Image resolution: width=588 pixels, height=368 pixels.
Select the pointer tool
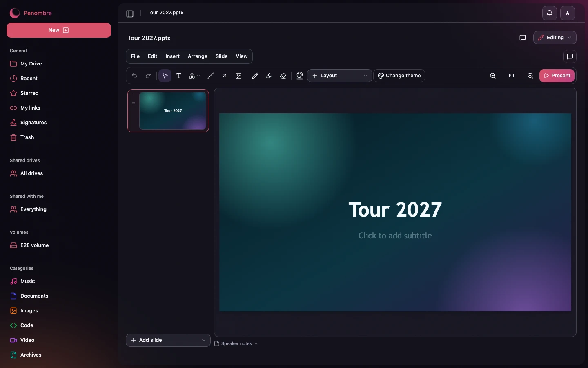[165, 76]
